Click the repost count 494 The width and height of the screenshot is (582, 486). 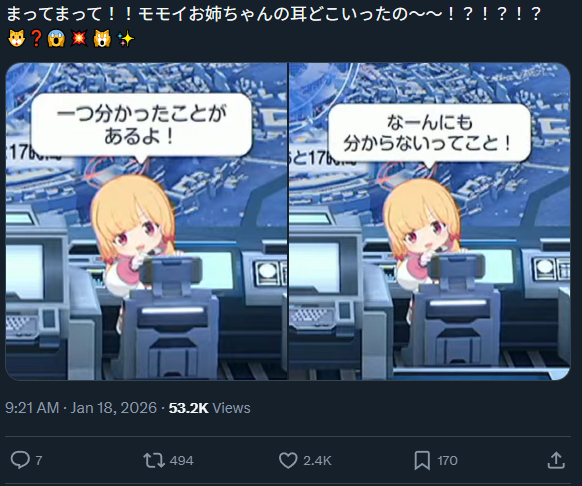182,461
